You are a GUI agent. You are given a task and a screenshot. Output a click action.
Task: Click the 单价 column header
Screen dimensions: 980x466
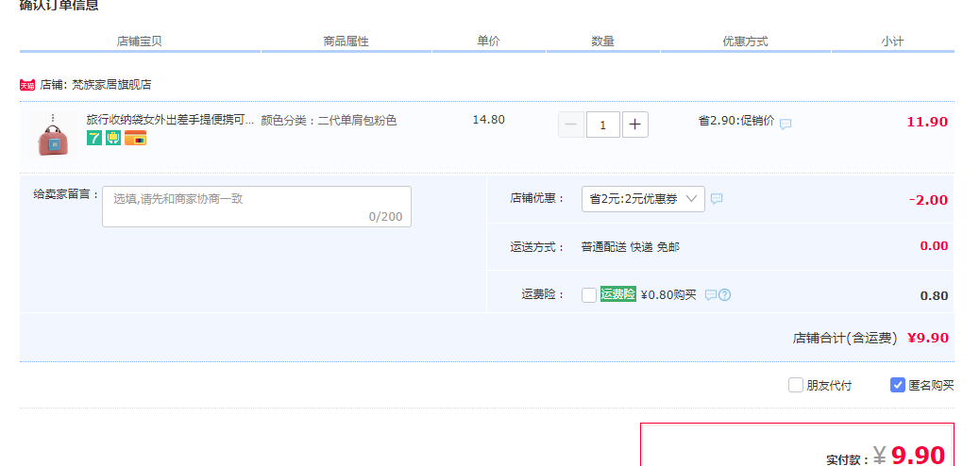pos(489,41)
